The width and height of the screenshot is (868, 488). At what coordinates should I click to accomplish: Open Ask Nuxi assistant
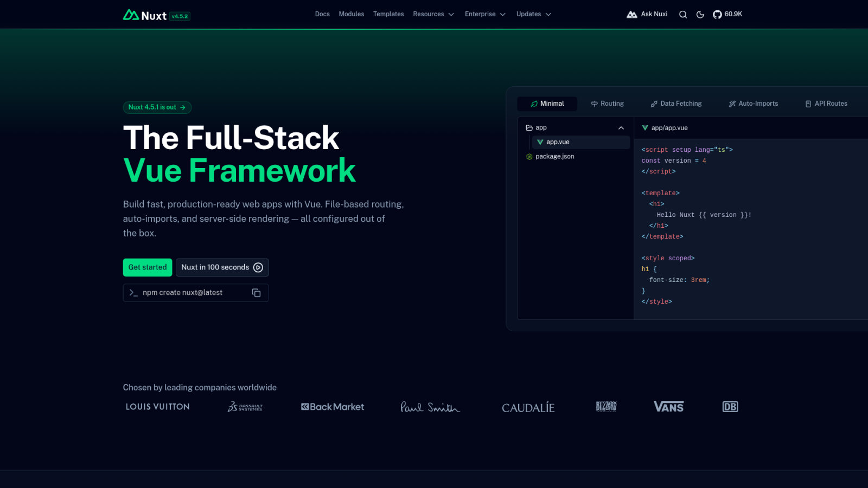[647, 14]
